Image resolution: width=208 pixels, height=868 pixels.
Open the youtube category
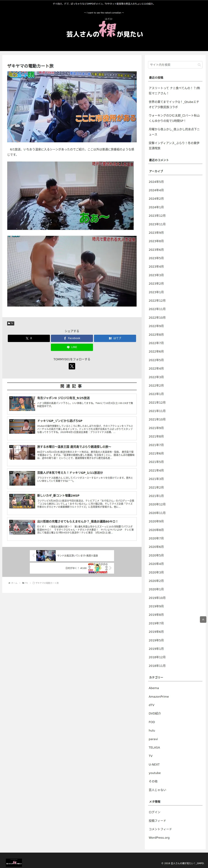(x=155, y=773)
